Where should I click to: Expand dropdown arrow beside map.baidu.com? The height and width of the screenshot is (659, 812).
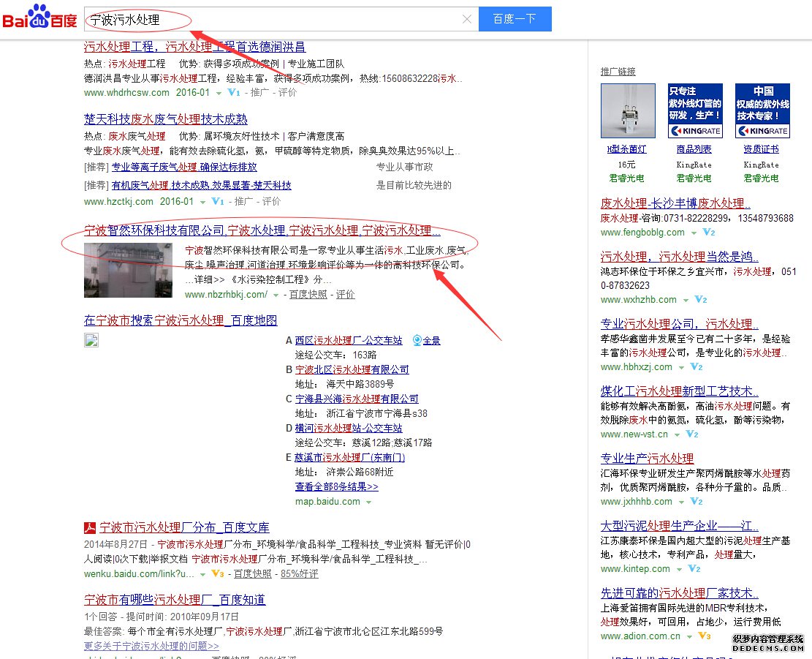pos(368,502)
